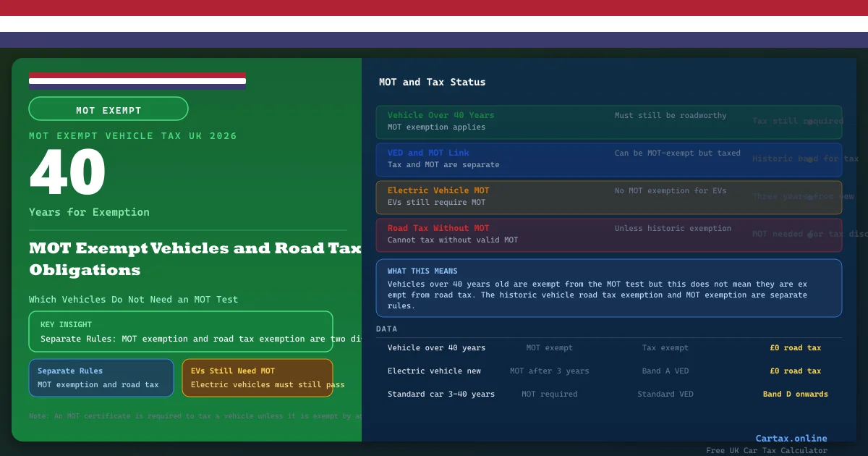Select the VED and MOT Link row
This screenshot has width=868, height=456.
point(608,159)
